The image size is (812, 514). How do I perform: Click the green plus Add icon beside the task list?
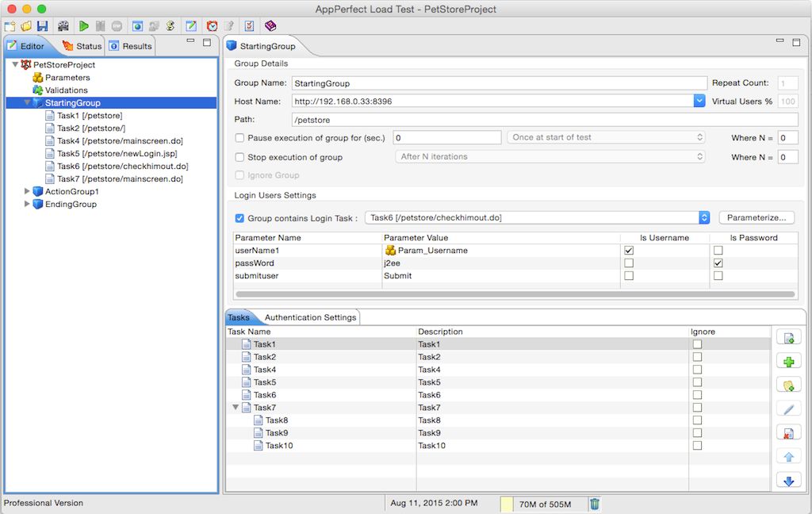tap(789, 361)
